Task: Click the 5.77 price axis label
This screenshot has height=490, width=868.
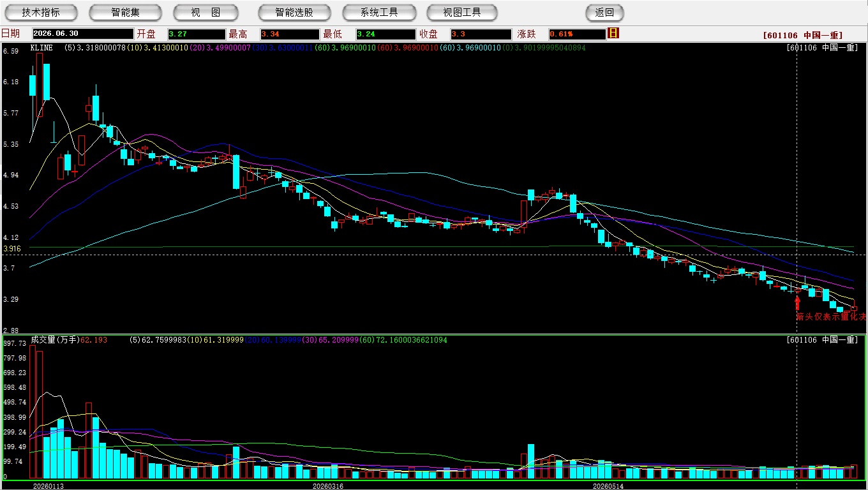Action: click(x=10, y=114)
